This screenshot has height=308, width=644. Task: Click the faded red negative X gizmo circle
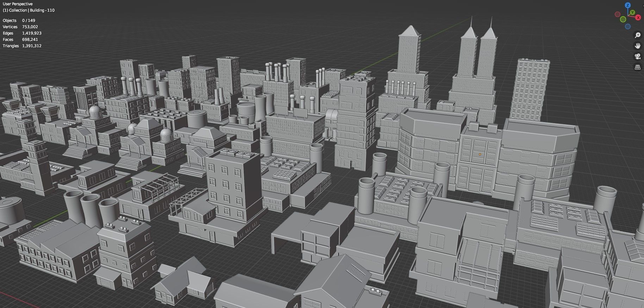617,14
